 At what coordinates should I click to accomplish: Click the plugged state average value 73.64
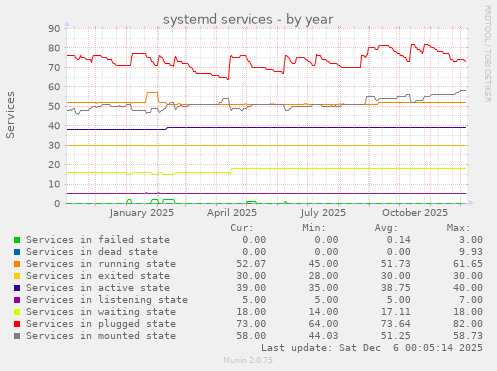tap(396, 324)
